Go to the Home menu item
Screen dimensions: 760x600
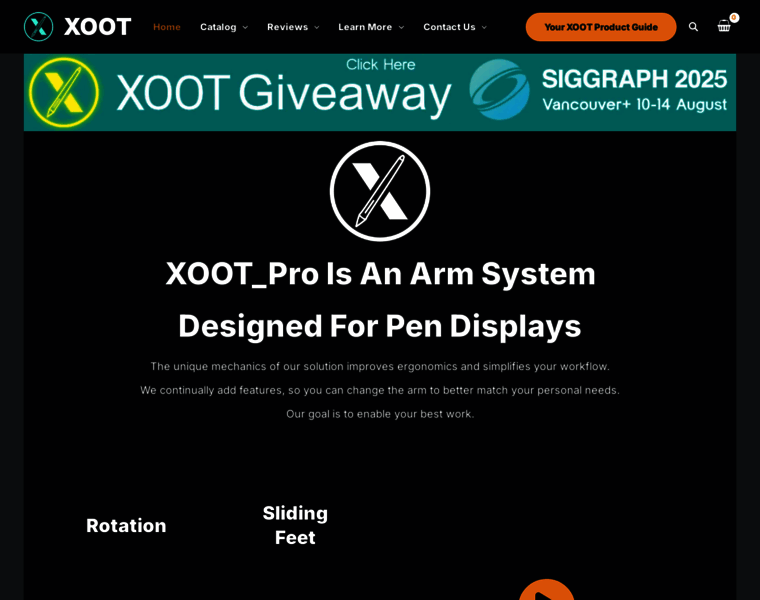(x=167, y=27)
